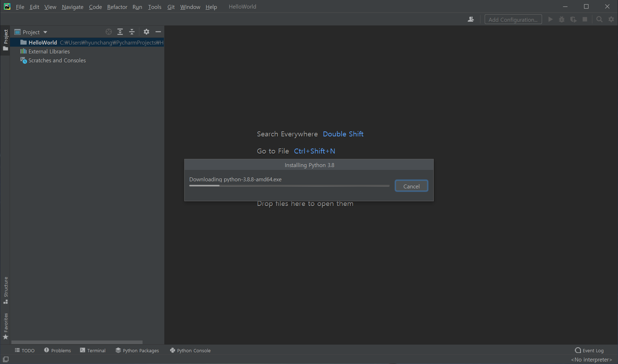
Task: Cancel the Python installation
Action: [411, 186]
